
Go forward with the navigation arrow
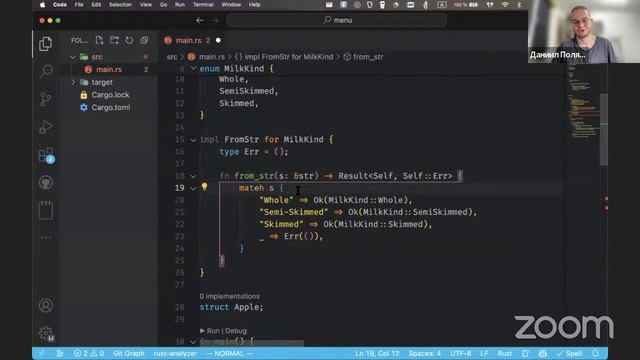(x=215, y=20)
